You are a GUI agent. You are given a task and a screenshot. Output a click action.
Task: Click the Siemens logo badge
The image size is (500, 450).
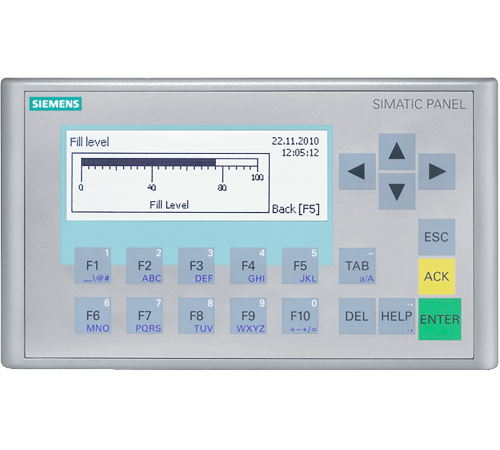click(x=55, y=104)
